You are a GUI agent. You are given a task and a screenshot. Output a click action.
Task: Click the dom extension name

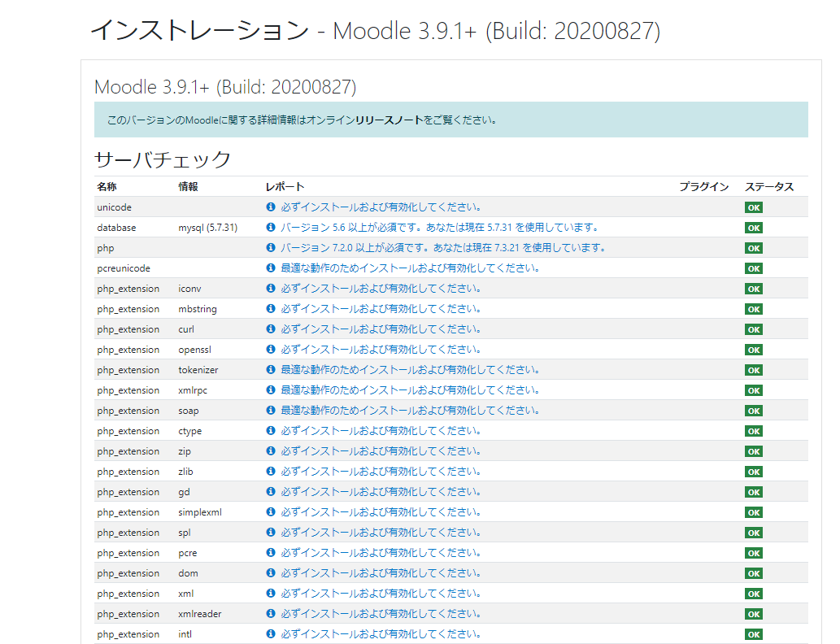click(x=188, y=573)
